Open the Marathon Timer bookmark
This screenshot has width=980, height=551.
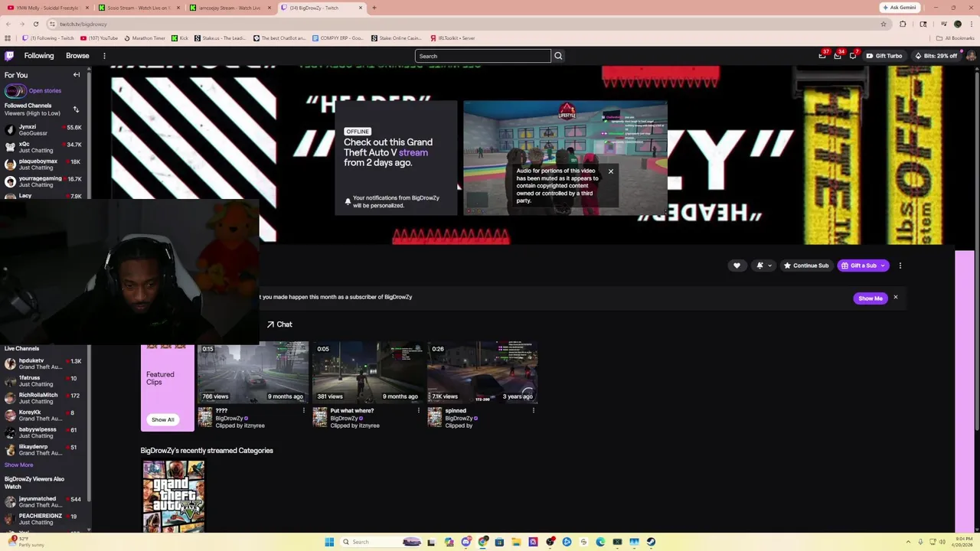click(145, 37)
